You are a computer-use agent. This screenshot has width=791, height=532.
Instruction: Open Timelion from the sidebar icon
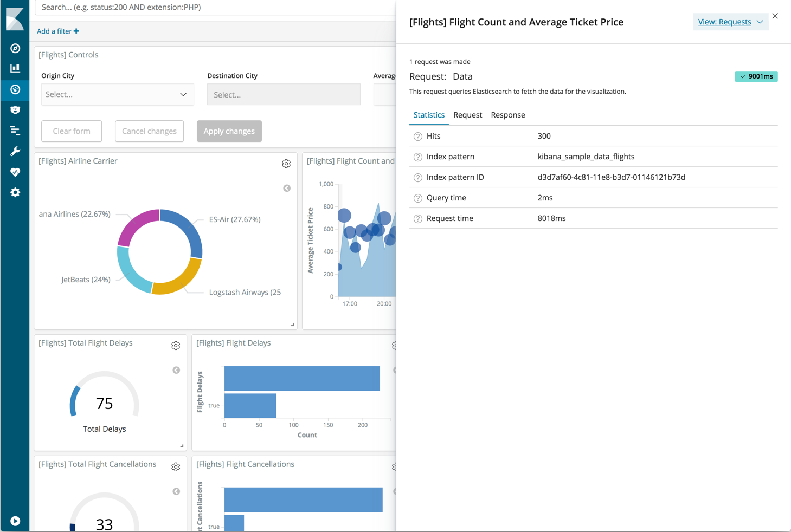coord(15,110)
